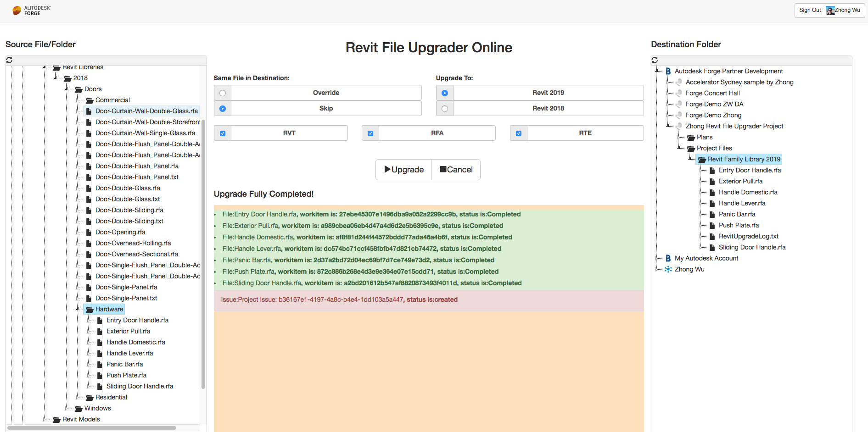Screen dimensions: 868x432
Task: Click Zhong Wu's profile avatar in the header
Action: point(830,10)
